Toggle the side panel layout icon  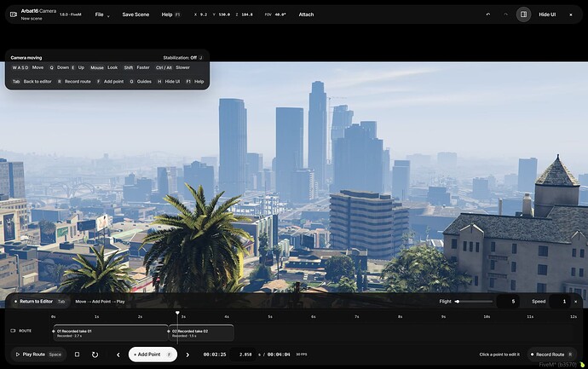point(523,14)
